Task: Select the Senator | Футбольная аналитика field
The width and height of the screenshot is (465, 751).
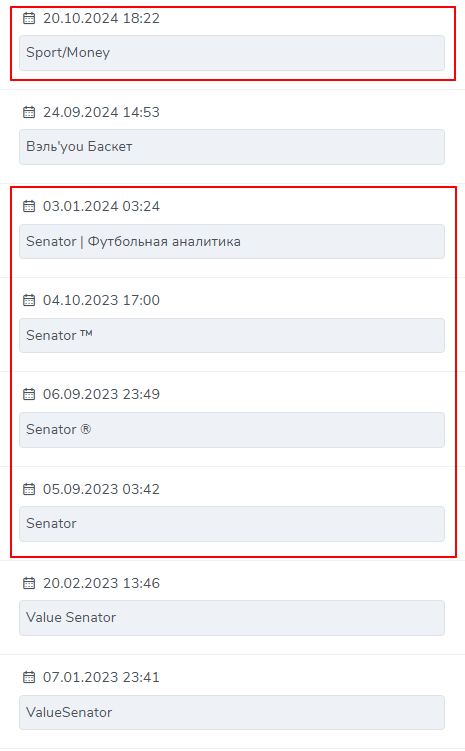Action: tap(232, 241)
